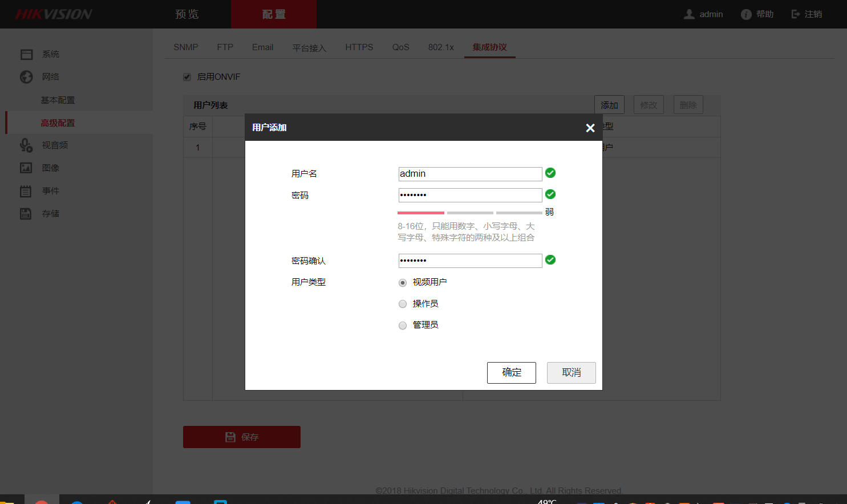Click the red password strength indicator bar
This screenshot has height=504, width=847.
420,212
